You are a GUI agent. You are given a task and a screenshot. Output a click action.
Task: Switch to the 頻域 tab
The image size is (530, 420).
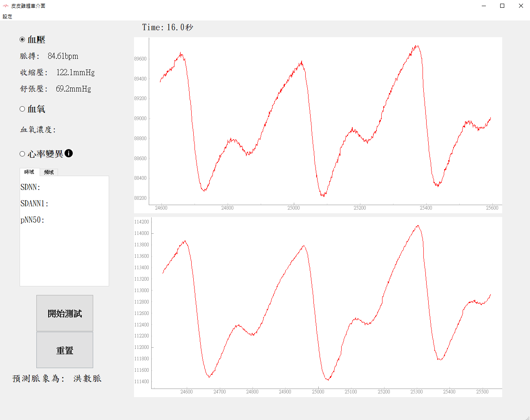(x=49, y=172)
